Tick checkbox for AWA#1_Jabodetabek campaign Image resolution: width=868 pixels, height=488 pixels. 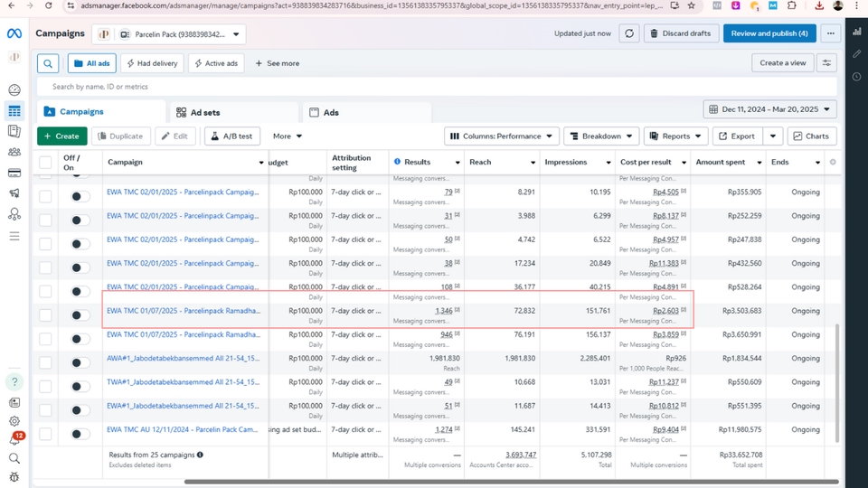click(x=45, y=362)
